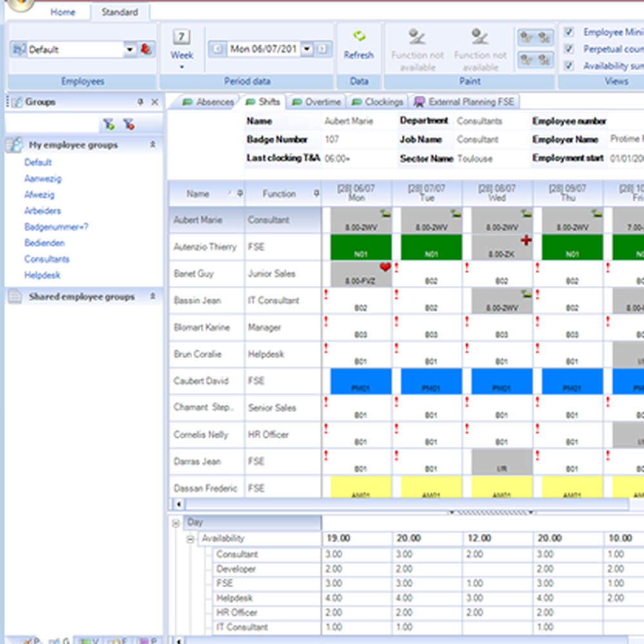Click planning grid horizontal scroll left arrow

178,504
